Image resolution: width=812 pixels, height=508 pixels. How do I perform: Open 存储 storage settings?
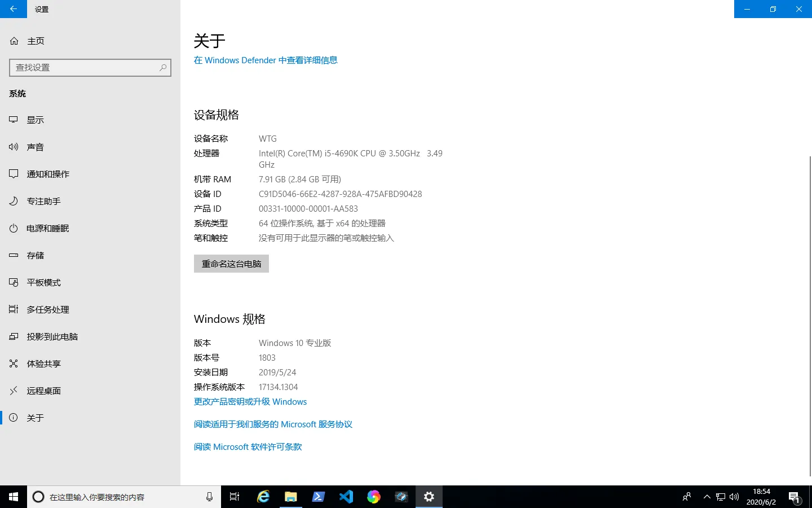tap(90, 255)
